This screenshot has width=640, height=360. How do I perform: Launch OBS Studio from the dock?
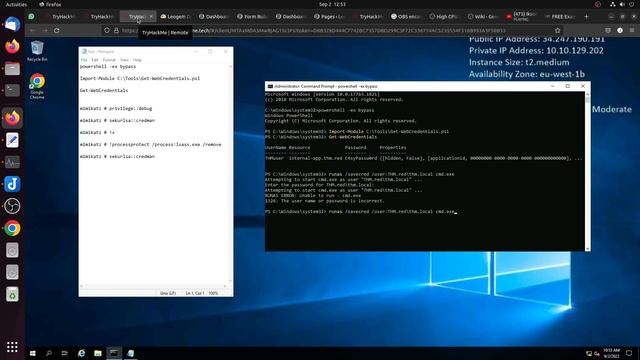[x=12, y=206]
